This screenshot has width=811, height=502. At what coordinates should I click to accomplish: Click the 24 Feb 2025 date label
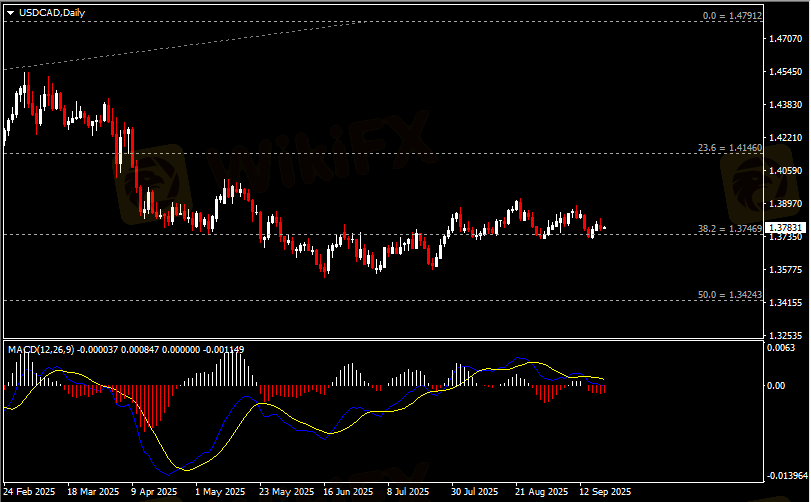(29, 492)
